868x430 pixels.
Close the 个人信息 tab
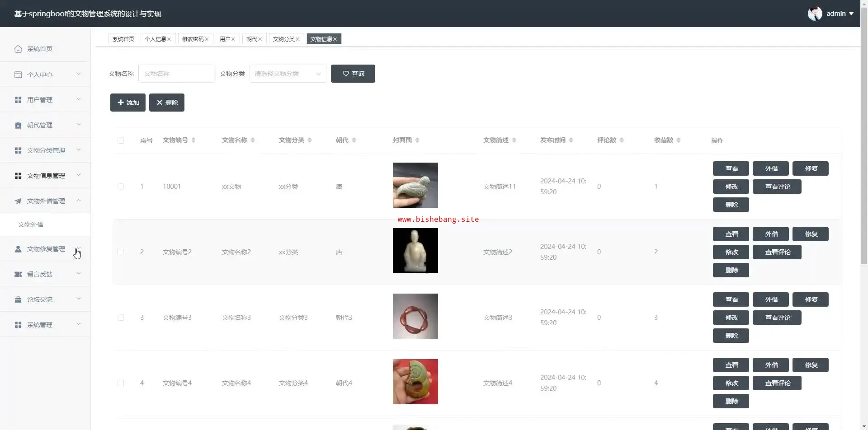tap(169, 39)
